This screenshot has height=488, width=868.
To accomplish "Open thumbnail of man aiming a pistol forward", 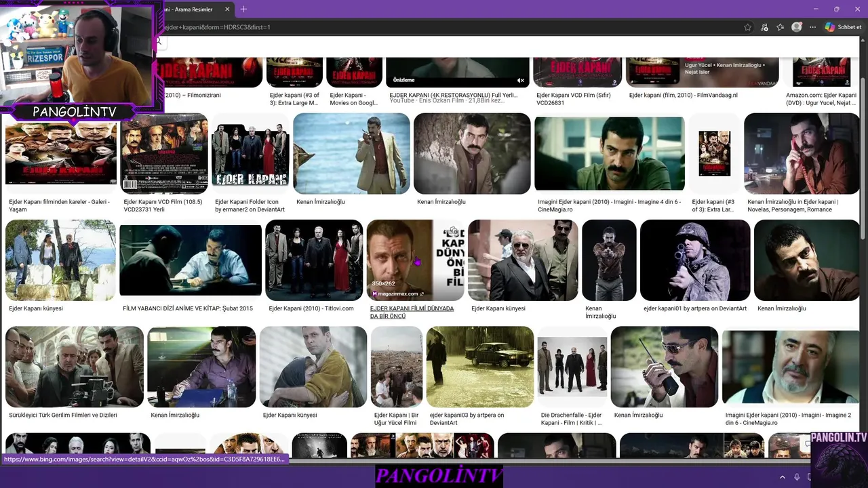I will (609, 260).
